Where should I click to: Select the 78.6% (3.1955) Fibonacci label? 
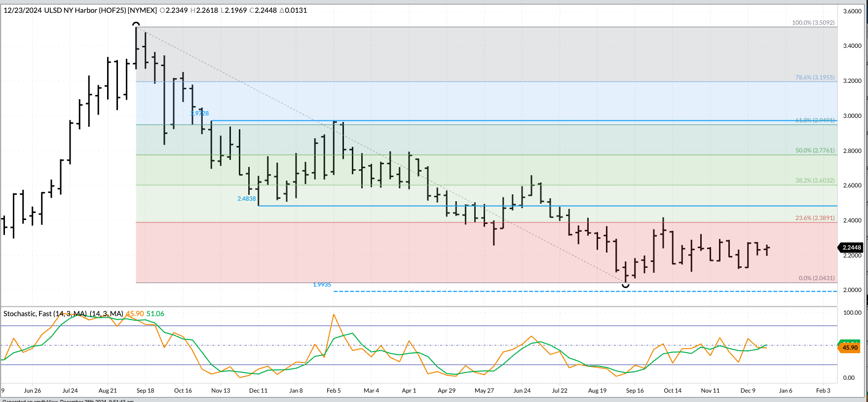[815, 77]
